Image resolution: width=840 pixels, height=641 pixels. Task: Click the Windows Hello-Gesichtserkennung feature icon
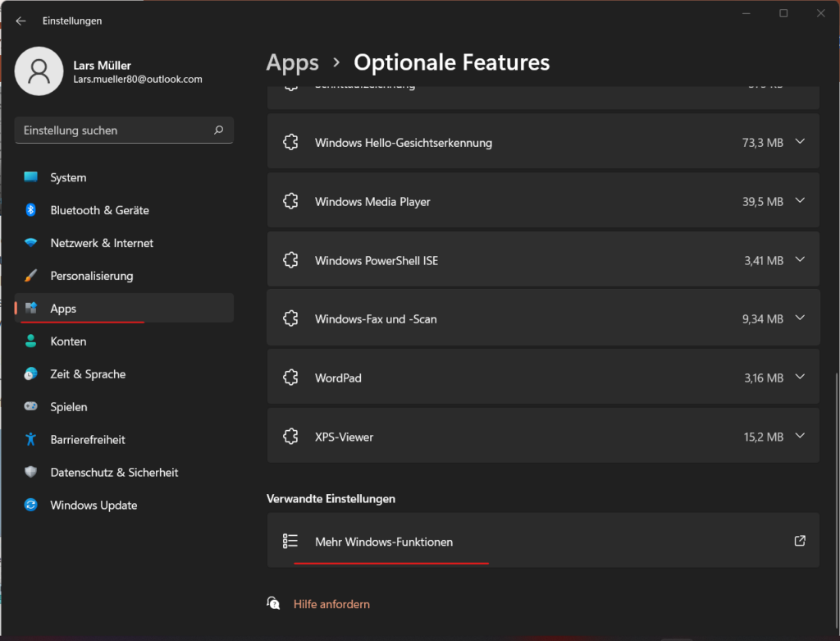[x=290, y=142]
